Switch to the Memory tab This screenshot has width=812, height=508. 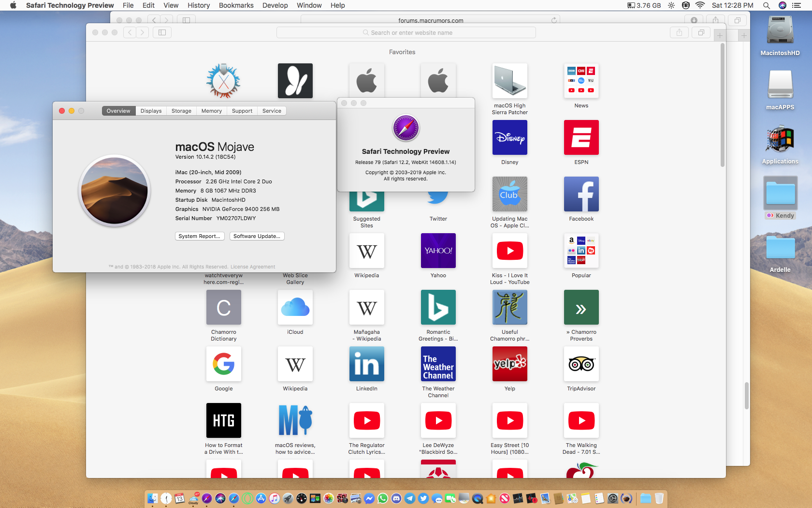[212, 111]
